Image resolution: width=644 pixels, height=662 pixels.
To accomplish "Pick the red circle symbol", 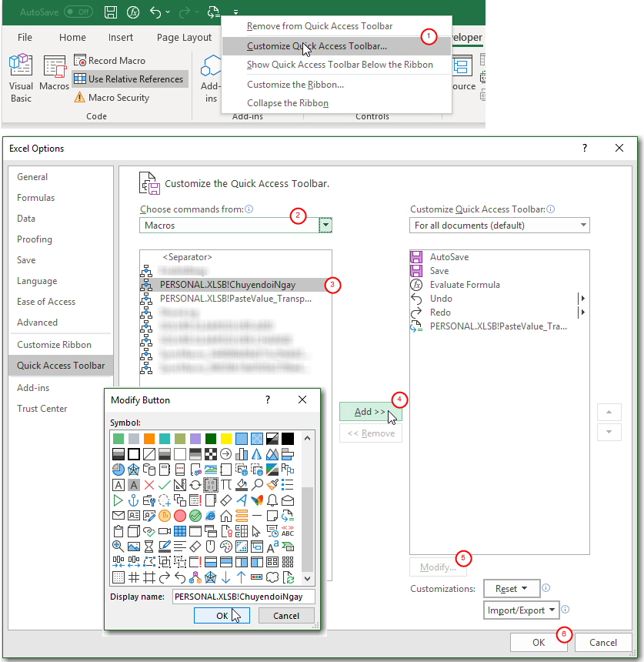I will (x=180, y=516).
